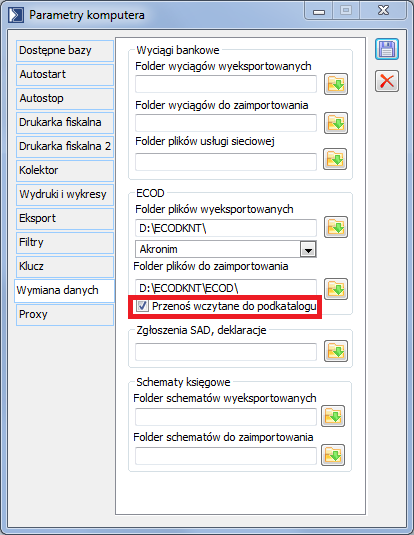The width and height of the screenshot is (414, 535).
Task: Browse folder for Zgłoszenia SAD, deklaracje
Action: click(x=336, y=351)
